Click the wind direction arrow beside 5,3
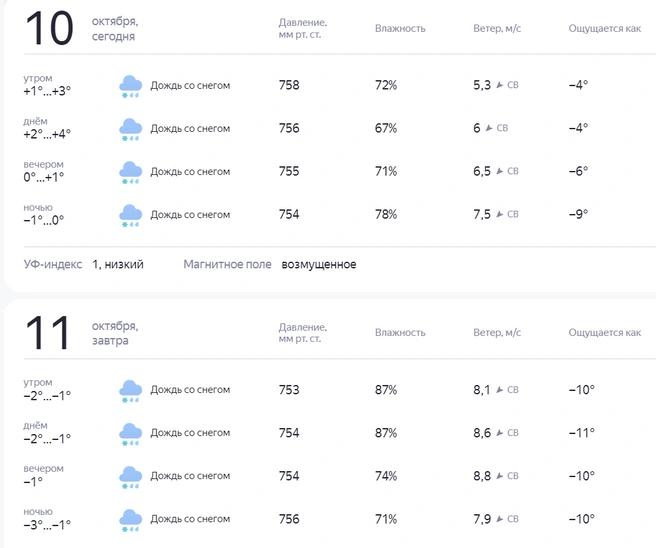 coord(500,85)
